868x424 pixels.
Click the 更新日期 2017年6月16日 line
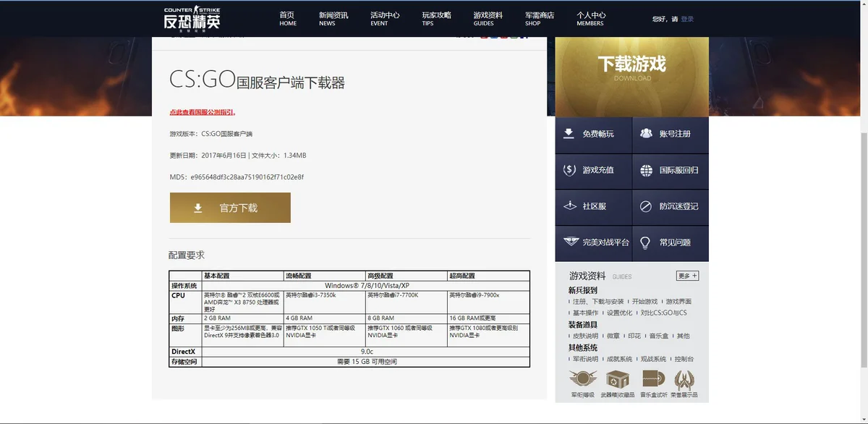click(237, 156)
